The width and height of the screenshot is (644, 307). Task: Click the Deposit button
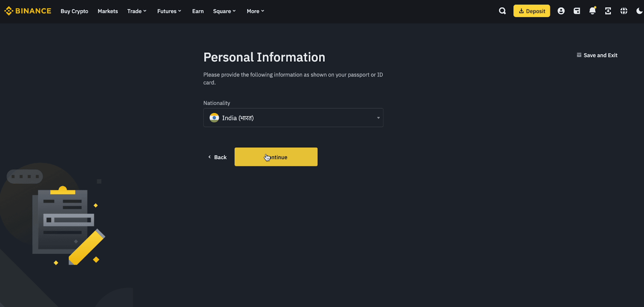pyautogui.click(x=532, y=11)
